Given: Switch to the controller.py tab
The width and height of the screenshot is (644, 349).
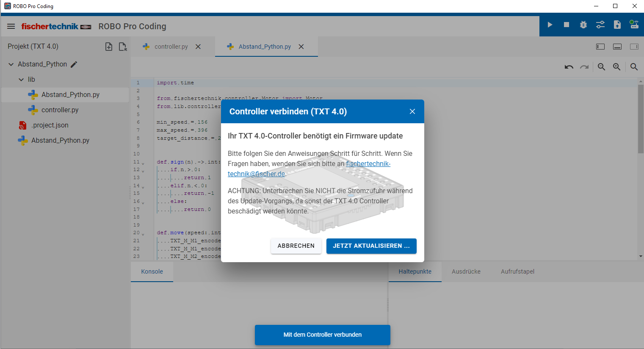Looking at the screenshot, I should coord(171,47).
